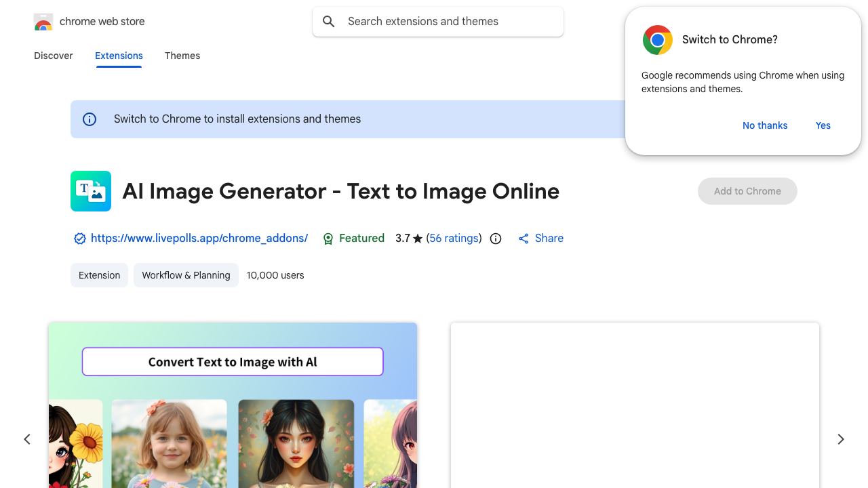Click the verified badge beside livepolls URL
The image size is (868, 488).
[x=80, y=239]
